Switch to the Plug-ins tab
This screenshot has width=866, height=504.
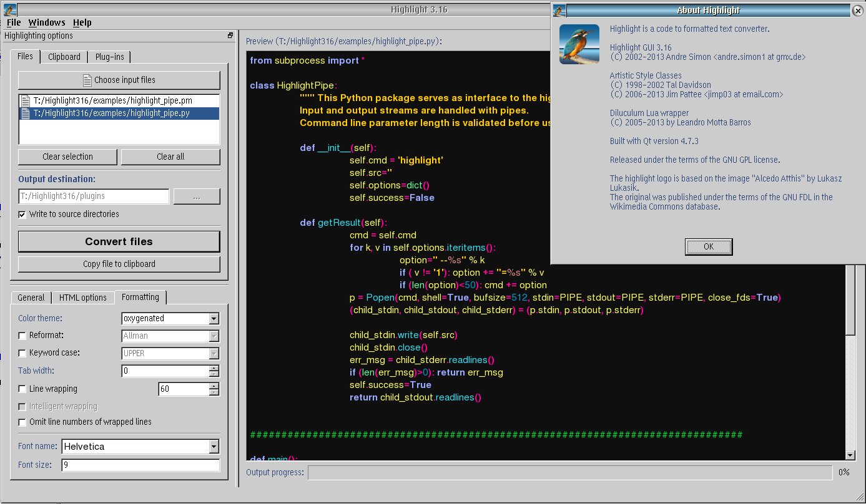[109, 57]
